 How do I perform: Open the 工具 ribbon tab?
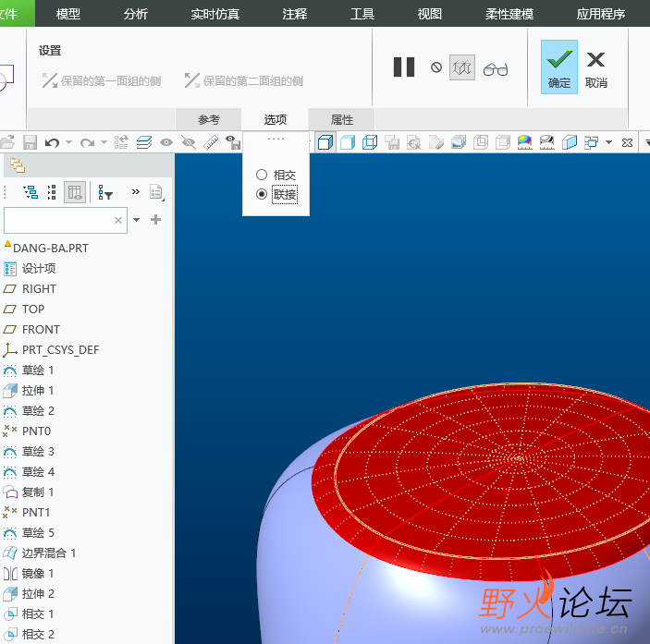[362, 14]
